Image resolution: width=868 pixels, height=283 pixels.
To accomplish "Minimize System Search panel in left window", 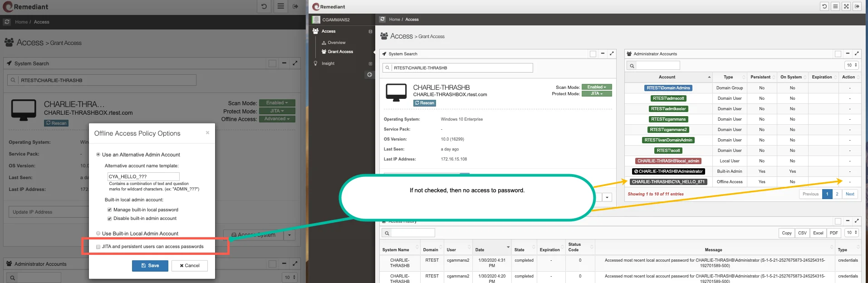I will [x=284, y=63].
